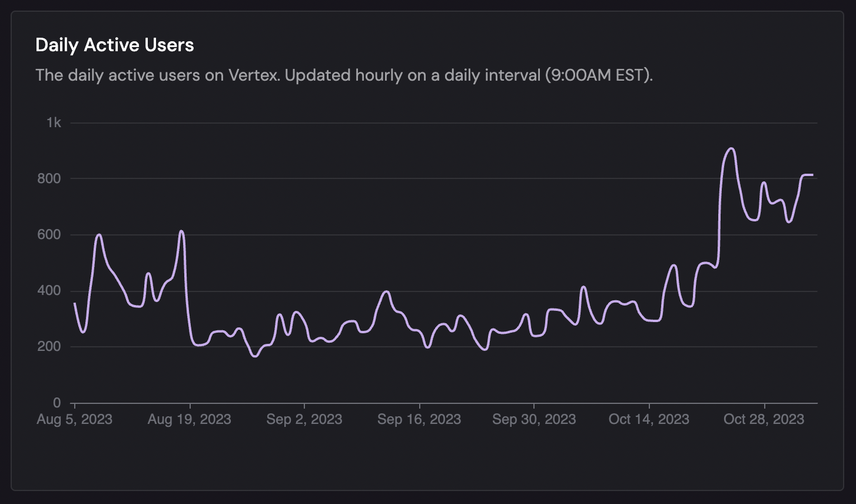Click the 1k y-axis label

point(54,122)
